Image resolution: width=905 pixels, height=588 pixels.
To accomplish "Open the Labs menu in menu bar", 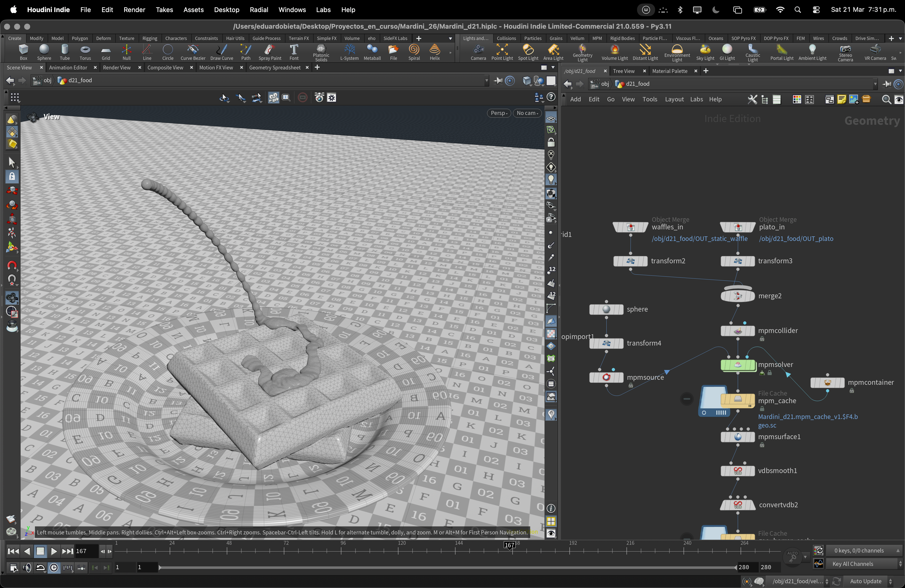I will [323, 10].
